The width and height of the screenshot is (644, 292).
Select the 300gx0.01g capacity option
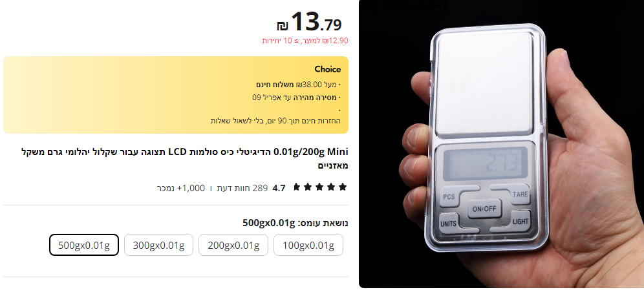pos(158,245)
